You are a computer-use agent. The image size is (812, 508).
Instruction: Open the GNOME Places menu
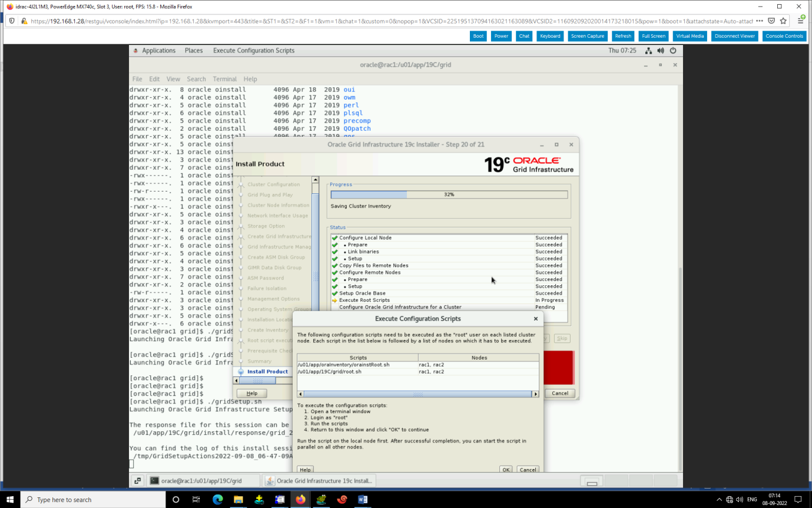[194, 51]
